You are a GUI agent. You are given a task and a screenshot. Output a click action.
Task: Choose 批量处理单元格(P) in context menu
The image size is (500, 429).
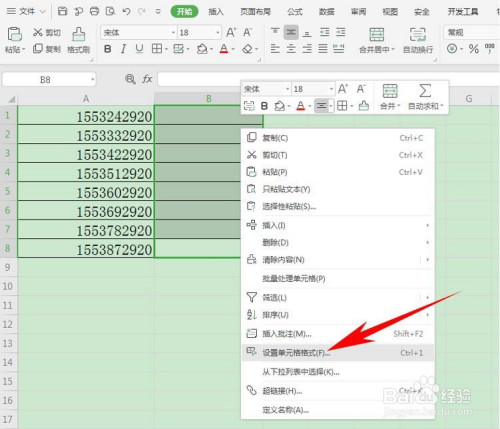tap(338, 278)
